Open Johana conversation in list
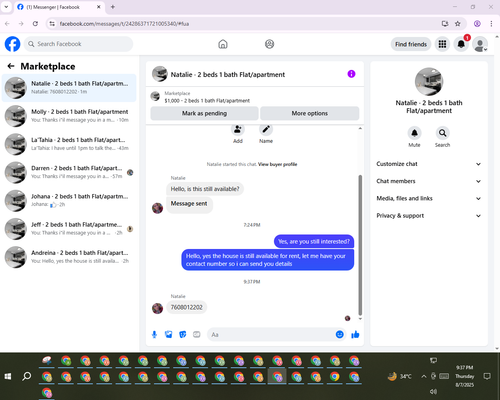Screen dimensions: 500x400 coord(69,200)
